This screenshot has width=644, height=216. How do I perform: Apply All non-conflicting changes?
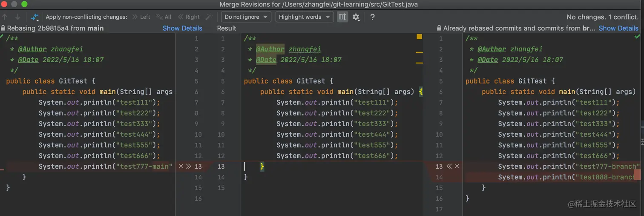(164, 17)
